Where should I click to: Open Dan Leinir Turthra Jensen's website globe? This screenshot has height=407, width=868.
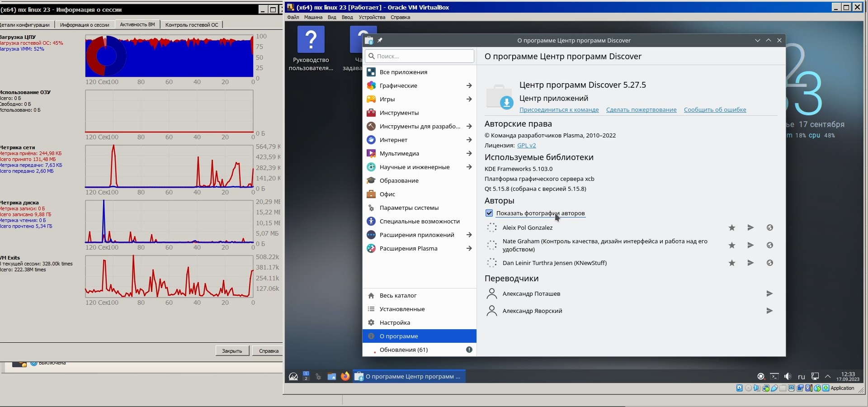770,263
